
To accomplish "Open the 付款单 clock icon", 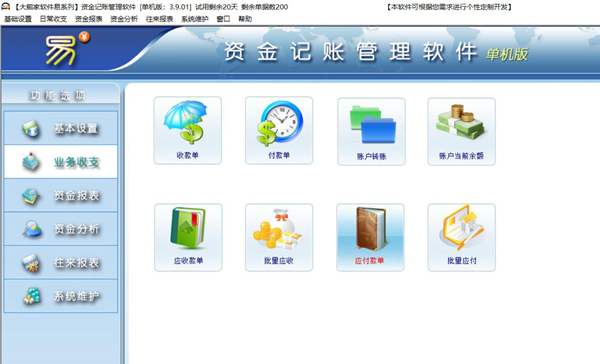I will (x=279, y=131).
